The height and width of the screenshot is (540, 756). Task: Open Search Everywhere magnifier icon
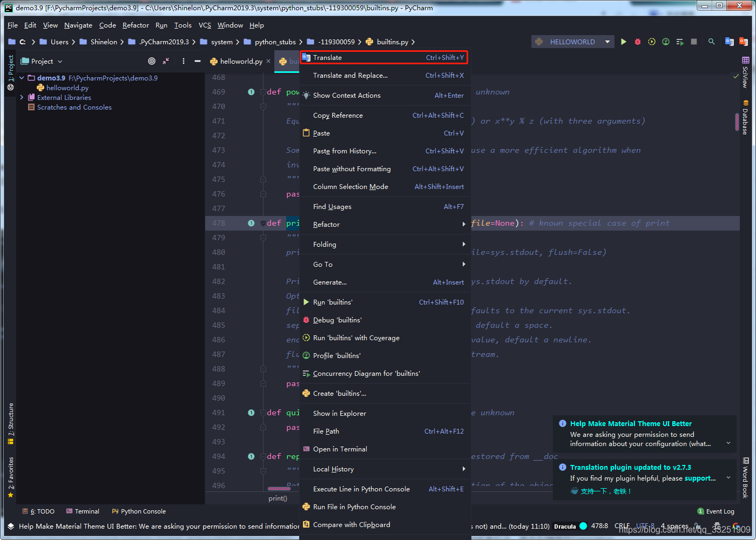(x=712, y=42)
